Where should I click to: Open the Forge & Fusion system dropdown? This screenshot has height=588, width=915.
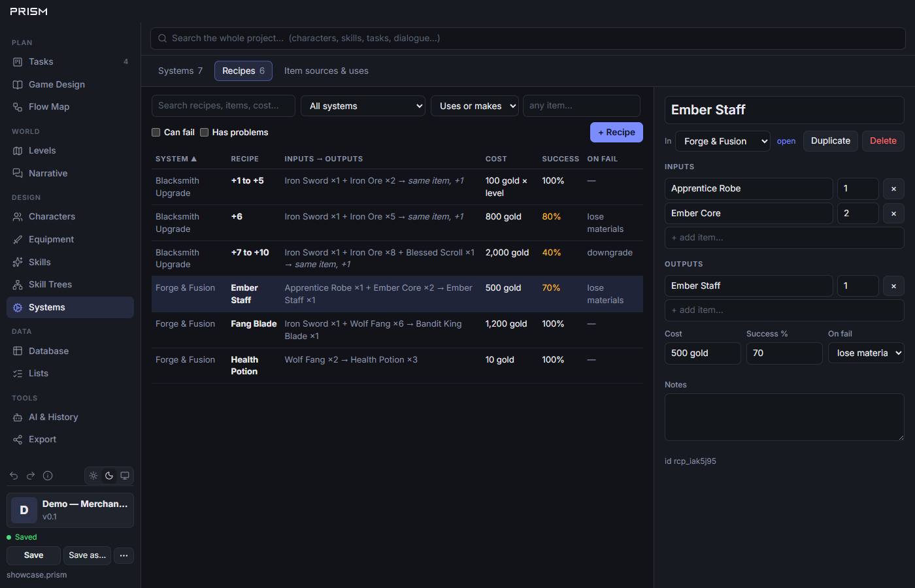[x=723, y=141]
